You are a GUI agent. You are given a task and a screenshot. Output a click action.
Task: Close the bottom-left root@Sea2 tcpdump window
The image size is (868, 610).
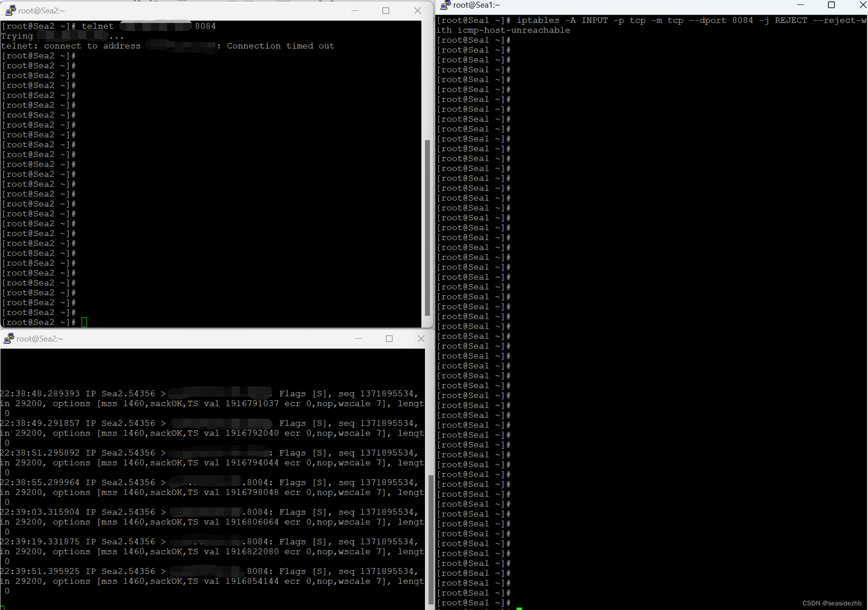click(421, 339)
